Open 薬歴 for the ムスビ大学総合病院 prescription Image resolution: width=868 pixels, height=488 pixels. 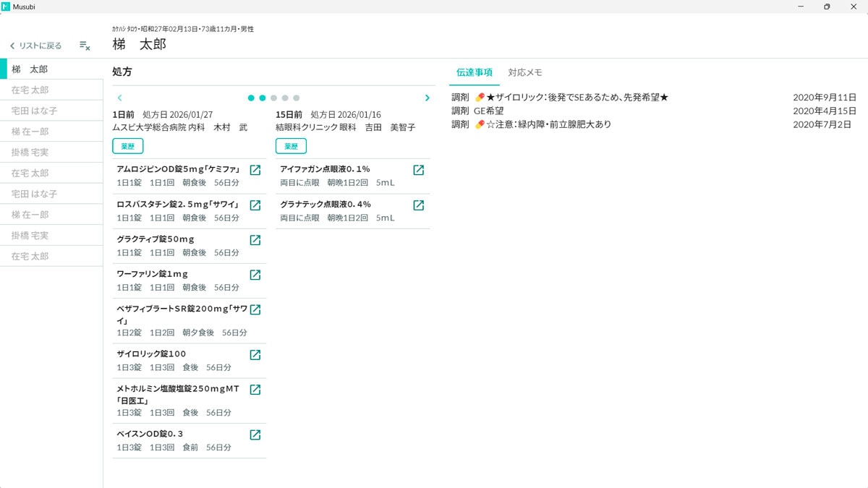point(127,145)
